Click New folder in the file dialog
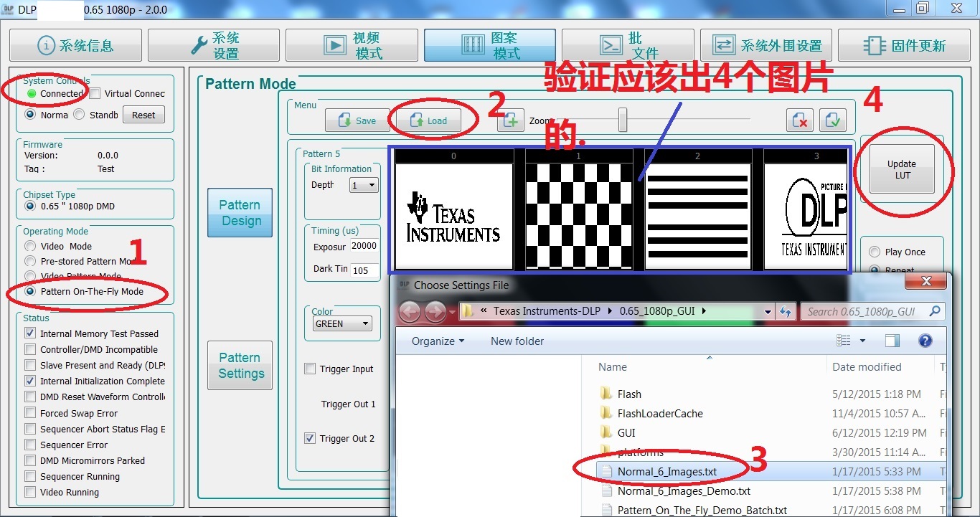Screen dimensions: 980x517 pos(517,341)
